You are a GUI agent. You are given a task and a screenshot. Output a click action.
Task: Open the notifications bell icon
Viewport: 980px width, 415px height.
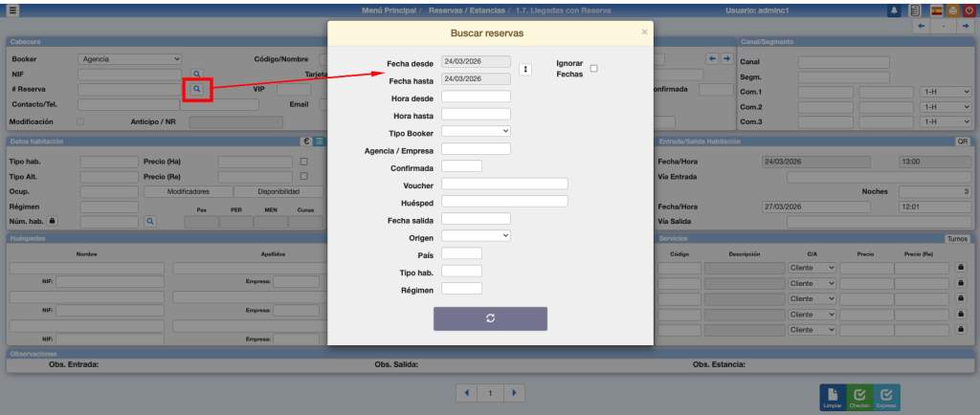click(x=894, y=11)
